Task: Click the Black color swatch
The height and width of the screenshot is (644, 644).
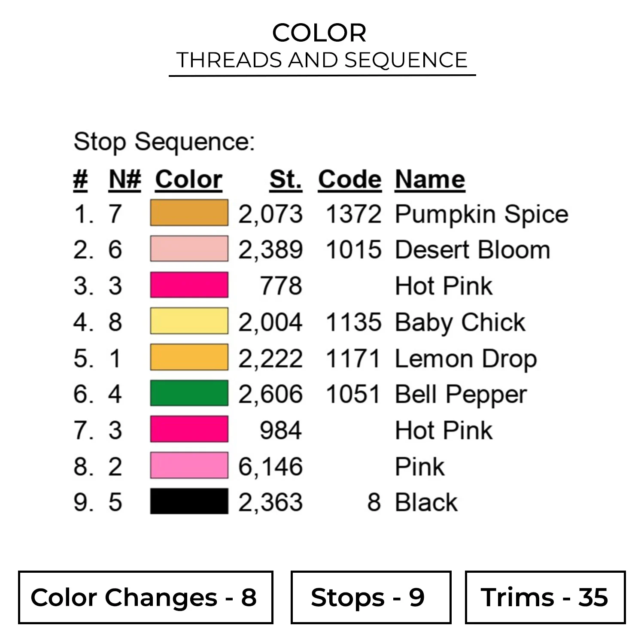Action: [x=189, y=501]
